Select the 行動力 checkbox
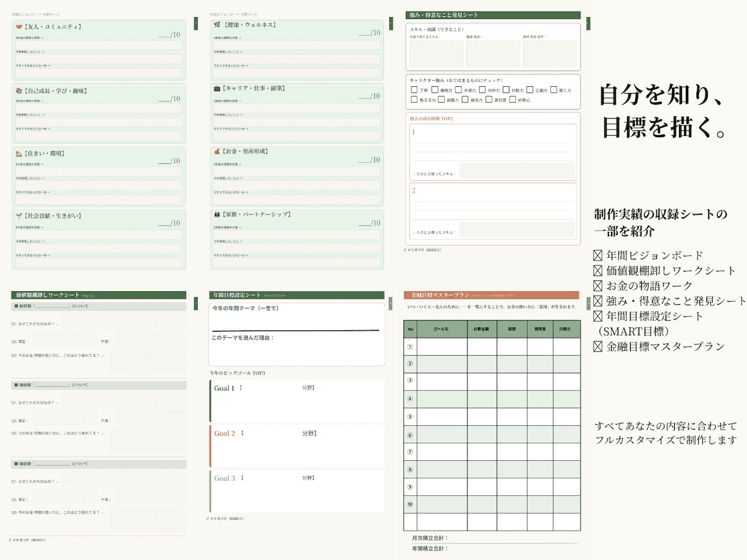The width and height of the screenshot is (747, 560). coord(506,90)
